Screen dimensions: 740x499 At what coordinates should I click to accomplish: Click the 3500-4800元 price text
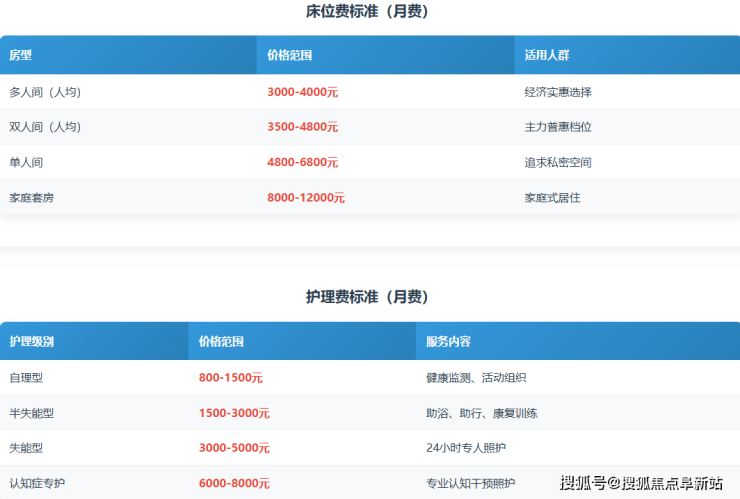pos(302,127)
